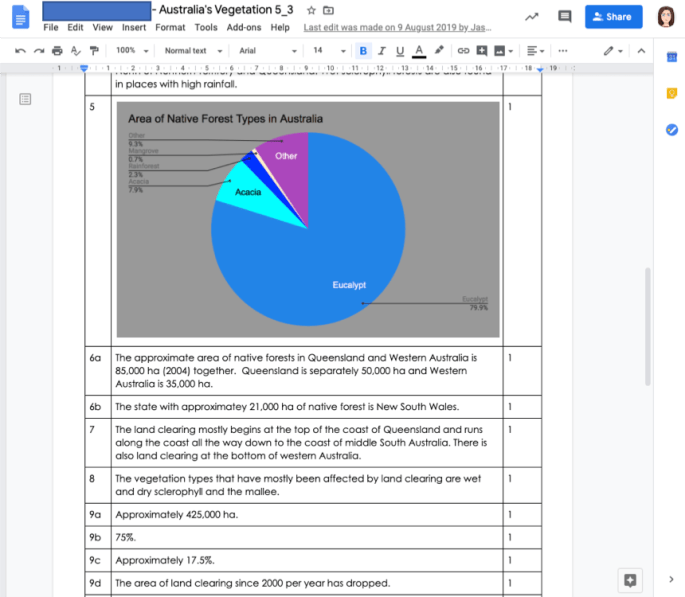Open the Insert menu
This screenshot has height=597, width=685.
coord(134,28)
